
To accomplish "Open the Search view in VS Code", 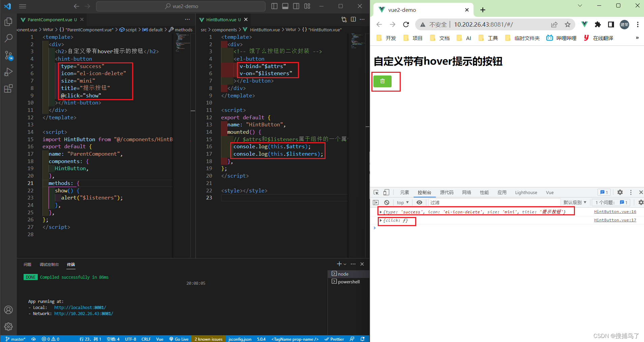I will point(8,38).
